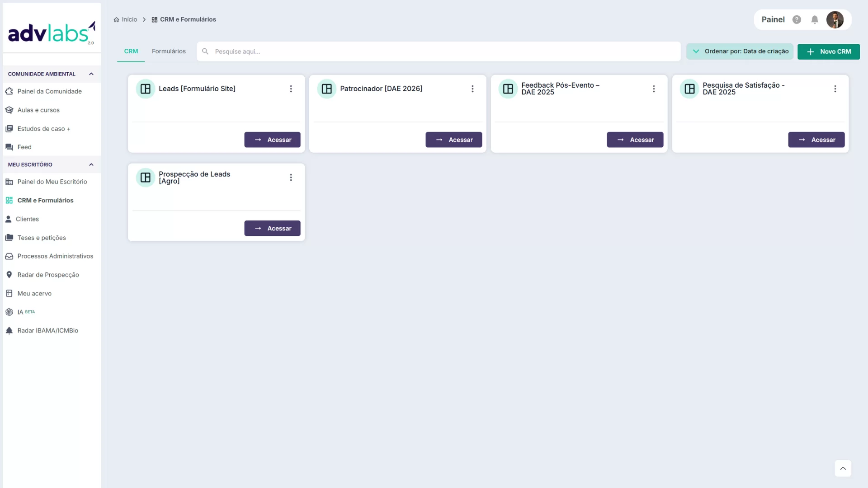868x488 pixels.
Task: Select the CRM tab
Action: tap(131, 52)
